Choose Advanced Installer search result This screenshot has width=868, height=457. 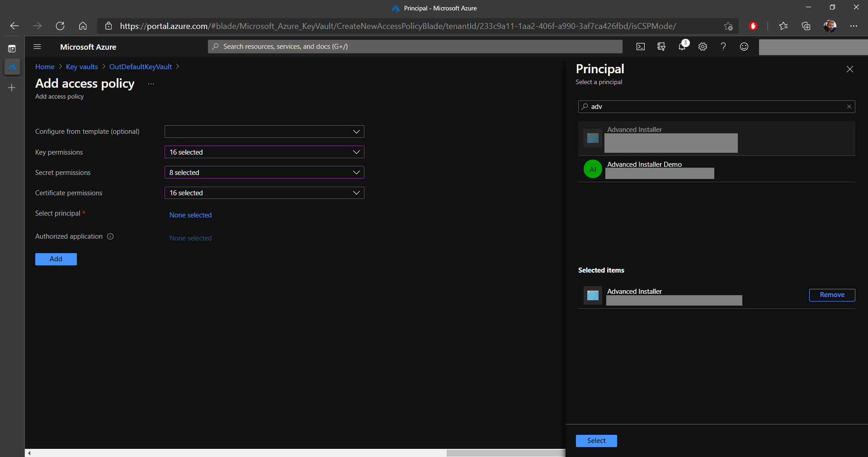(x=717, y=138)
